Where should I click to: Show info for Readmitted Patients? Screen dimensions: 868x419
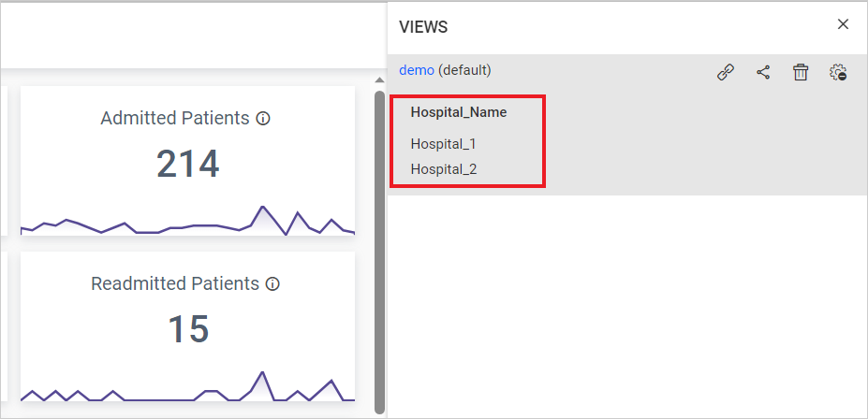coord(272,284)
